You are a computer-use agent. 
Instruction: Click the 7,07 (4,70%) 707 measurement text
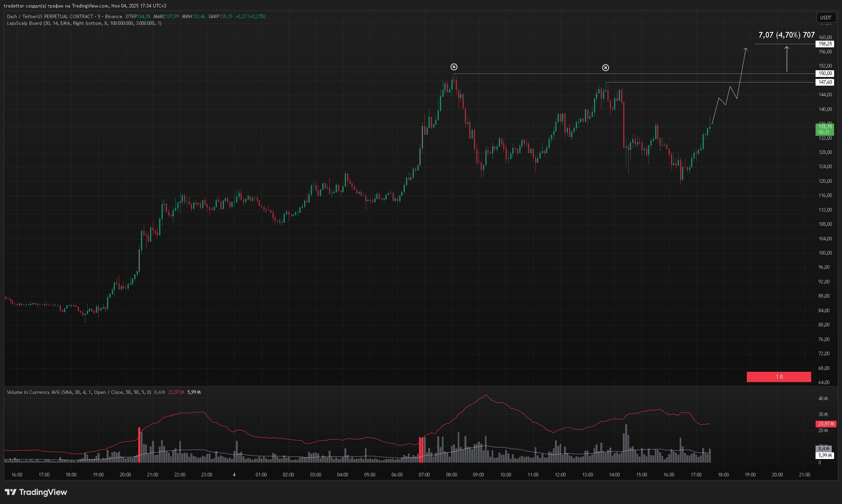[x=786, y=35]
